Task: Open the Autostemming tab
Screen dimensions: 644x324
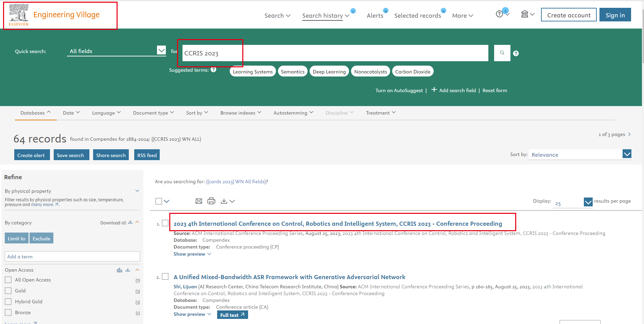Action: point(293,113)
